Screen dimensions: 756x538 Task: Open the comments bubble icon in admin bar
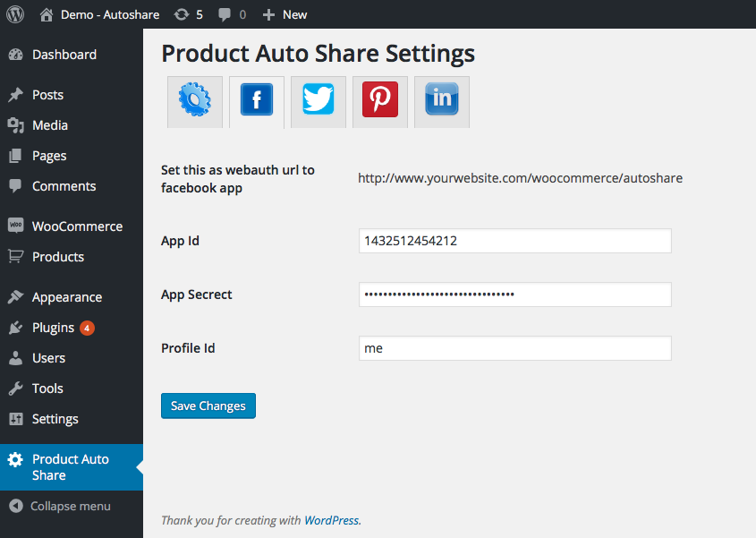pyautogui.click(x=225, y=15)
